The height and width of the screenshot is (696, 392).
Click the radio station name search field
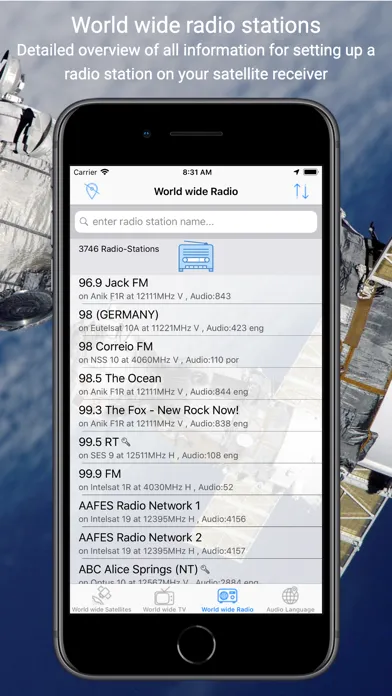[196, 222]
